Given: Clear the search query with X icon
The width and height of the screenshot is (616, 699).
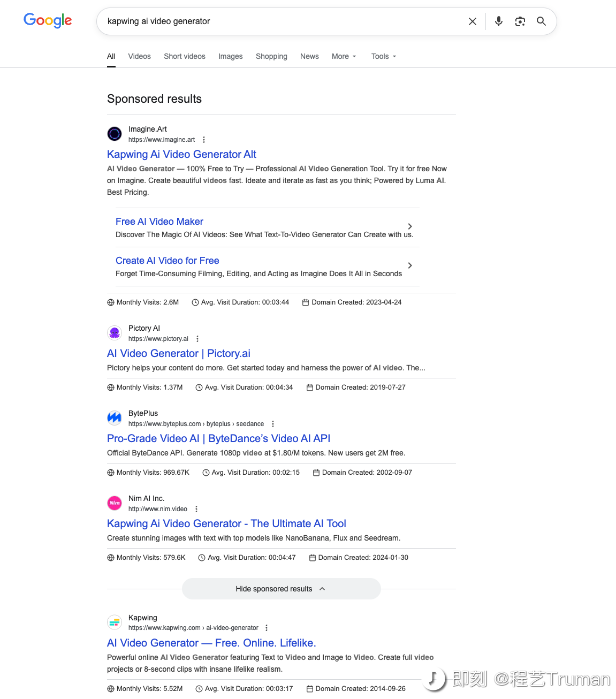Looking at the screenshot, I should pos(473,21).
